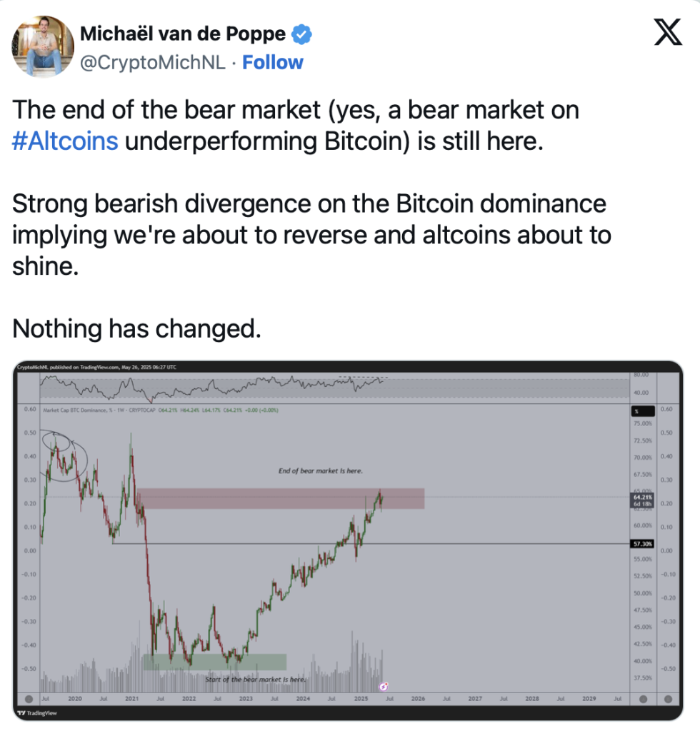Click the rightmost gray circle icon below the chart
Screen dimensions: 700x731
point(668,699)
